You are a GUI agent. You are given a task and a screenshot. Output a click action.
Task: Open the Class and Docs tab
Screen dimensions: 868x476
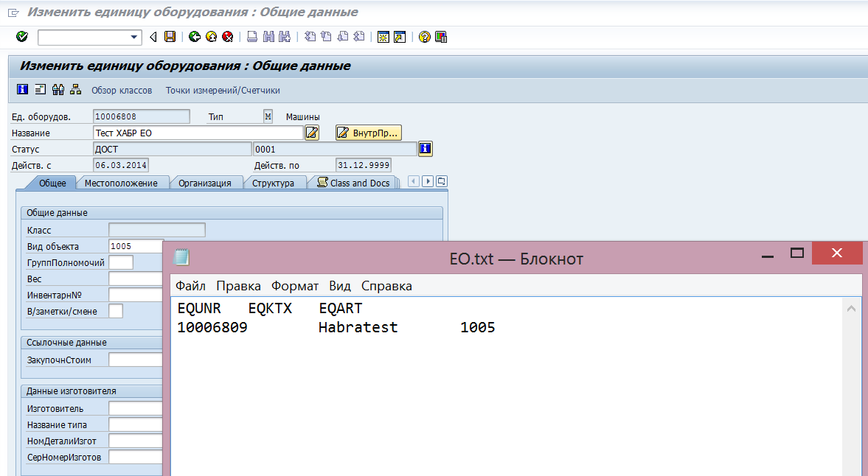pyautogui.click(x=353, y=183)
